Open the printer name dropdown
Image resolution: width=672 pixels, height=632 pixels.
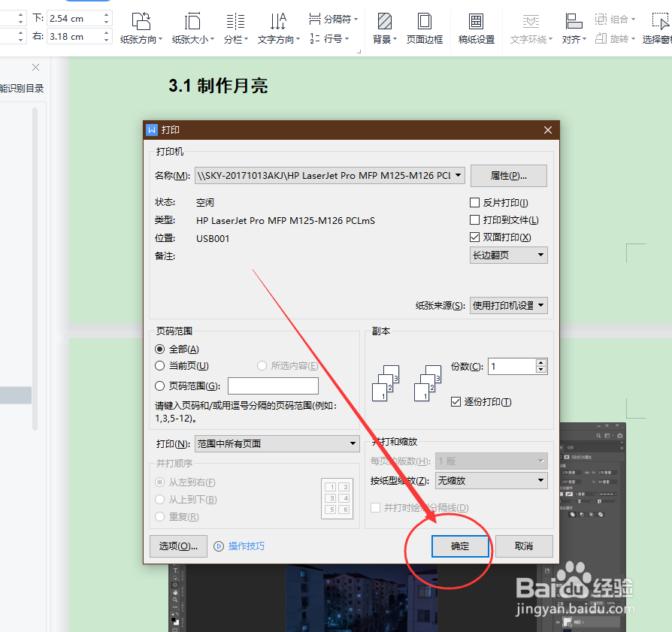pos(459,175)
